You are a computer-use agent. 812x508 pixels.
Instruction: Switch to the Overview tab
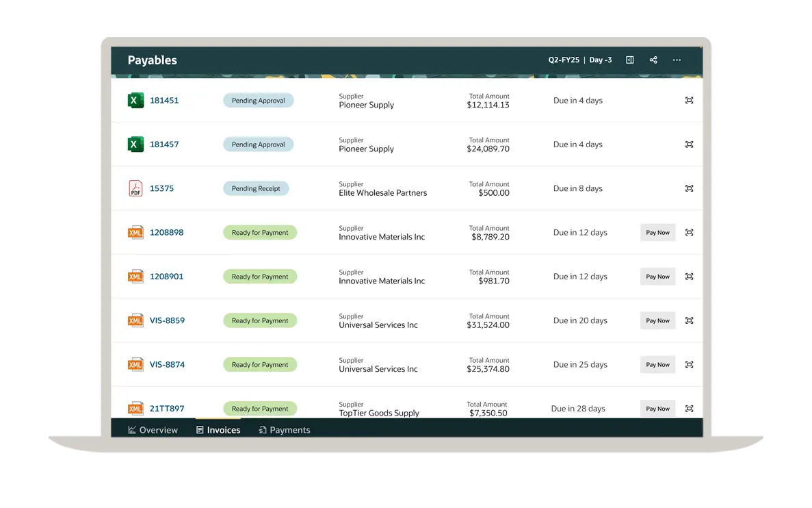[153, 430]
